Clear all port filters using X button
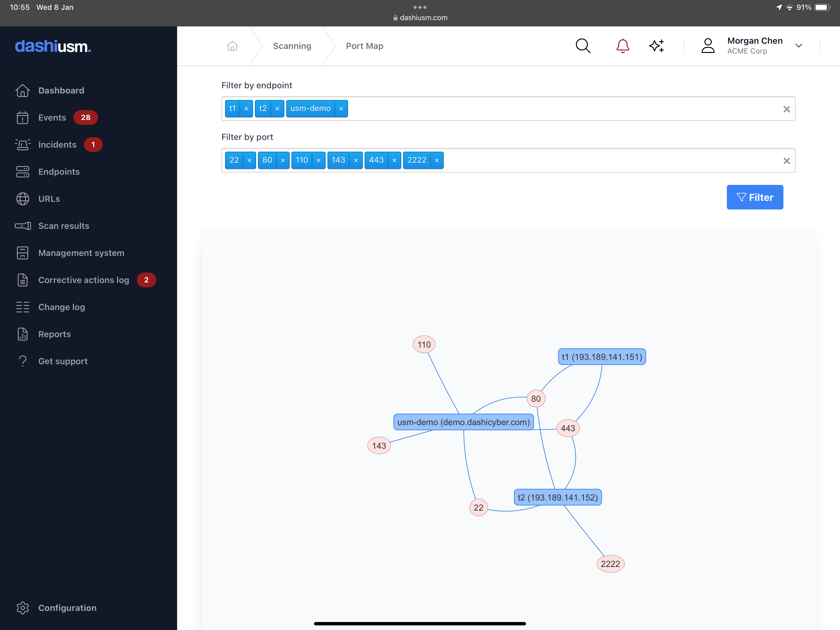The image size is (840, 630). [x=787, y=160]
